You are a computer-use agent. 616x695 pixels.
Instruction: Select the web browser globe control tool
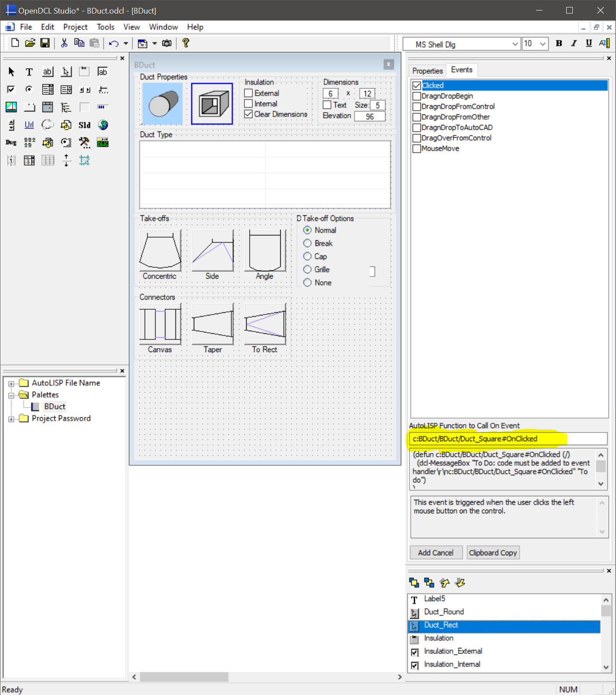[103, 125]
